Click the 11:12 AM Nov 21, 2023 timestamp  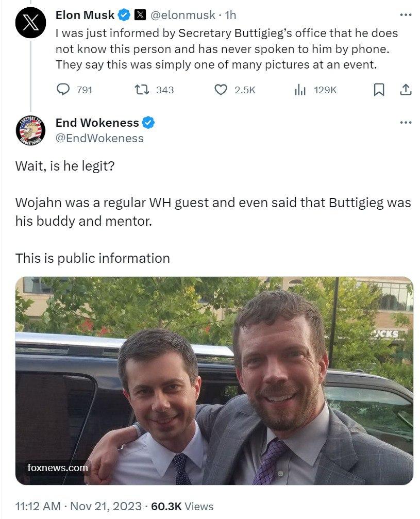click(78, 506)
